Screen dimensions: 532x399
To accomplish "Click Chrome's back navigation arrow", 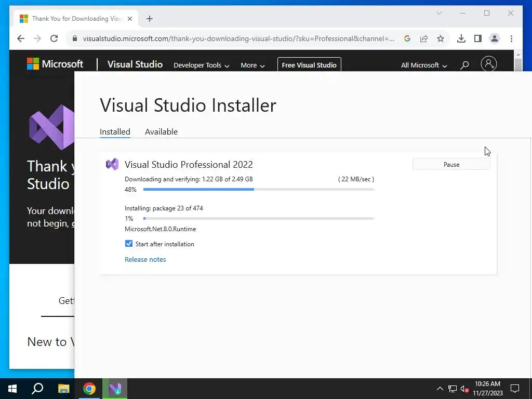I will pos(21,38).
